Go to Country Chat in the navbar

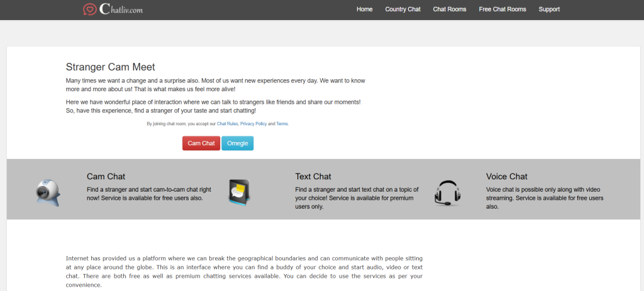pos(402,9)
